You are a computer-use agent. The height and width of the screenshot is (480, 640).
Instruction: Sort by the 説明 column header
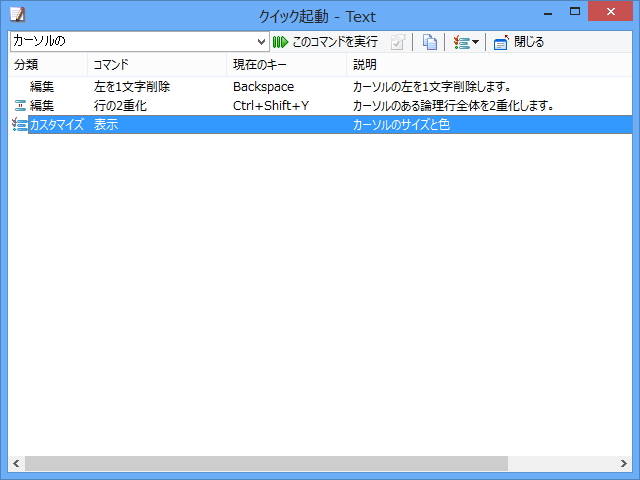[489, 64]
